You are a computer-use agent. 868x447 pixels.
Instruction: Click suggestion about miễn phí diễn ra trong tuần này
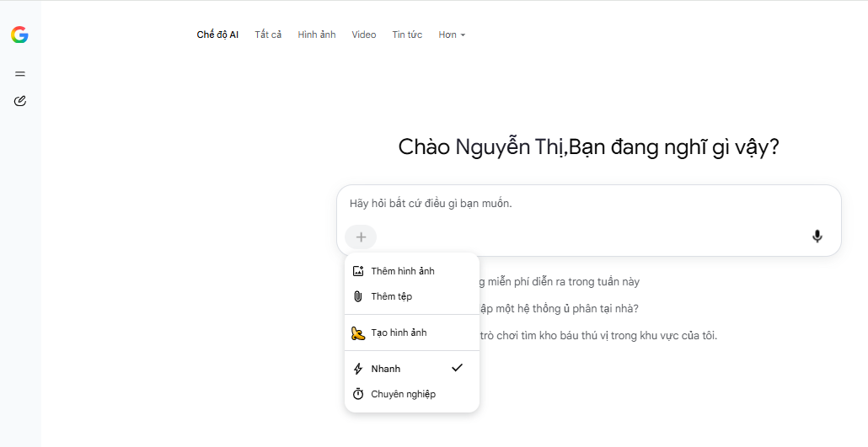(559, 282)
